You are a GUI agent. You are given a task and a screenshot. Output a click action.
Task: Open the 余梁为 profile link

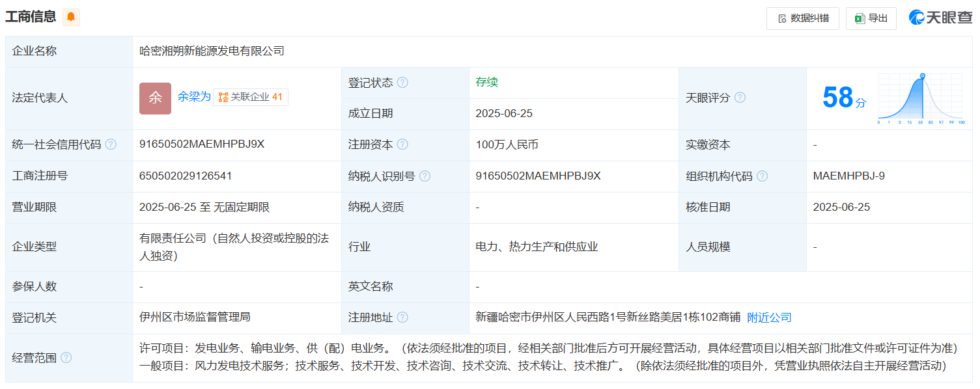[x=194, y=97]
